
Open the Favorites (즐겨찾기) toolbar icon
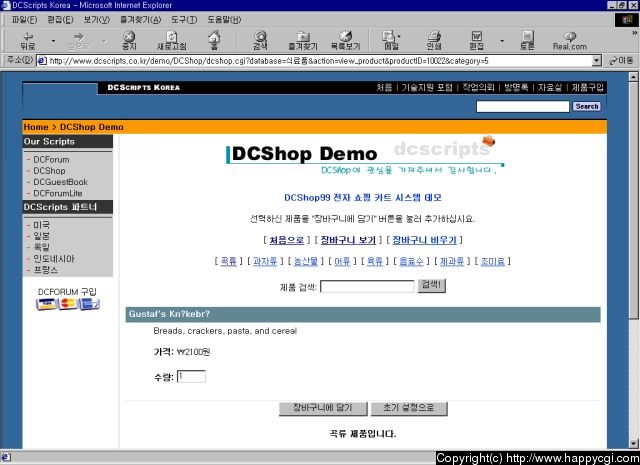coord(302,40)
